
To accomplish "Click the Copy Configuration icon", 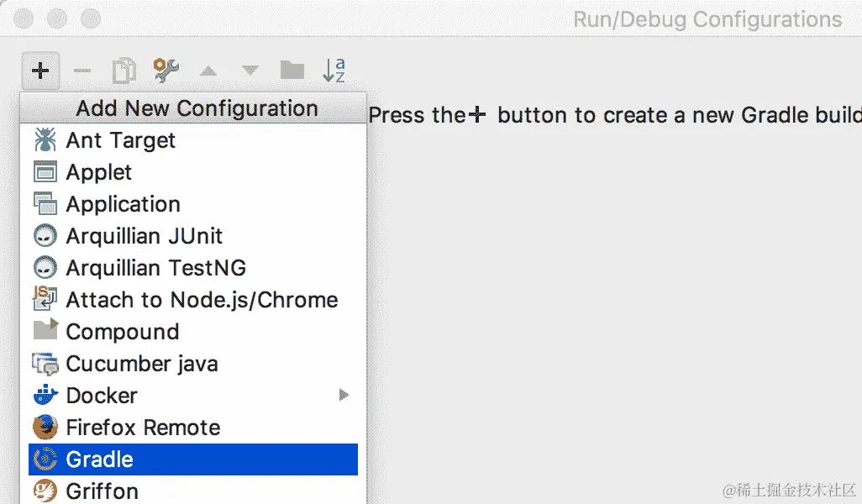I will coord(124,71).
